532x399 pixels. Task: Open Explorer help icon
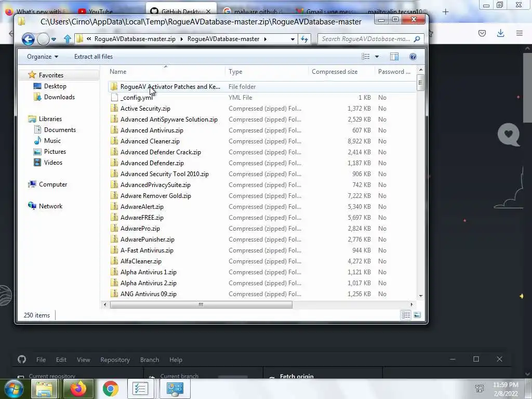click(413, 57)
